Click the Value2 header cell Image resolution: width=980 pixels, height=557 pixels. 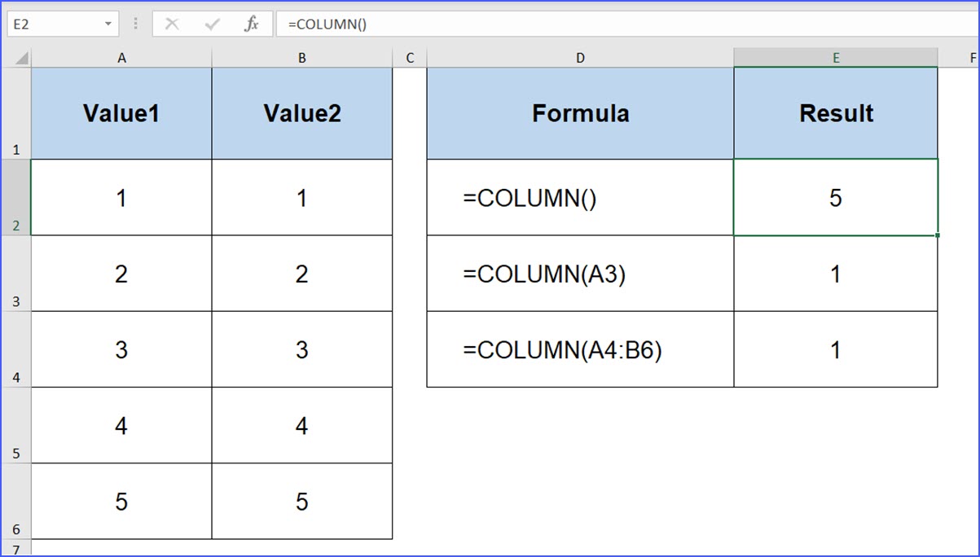pos(301,113)
